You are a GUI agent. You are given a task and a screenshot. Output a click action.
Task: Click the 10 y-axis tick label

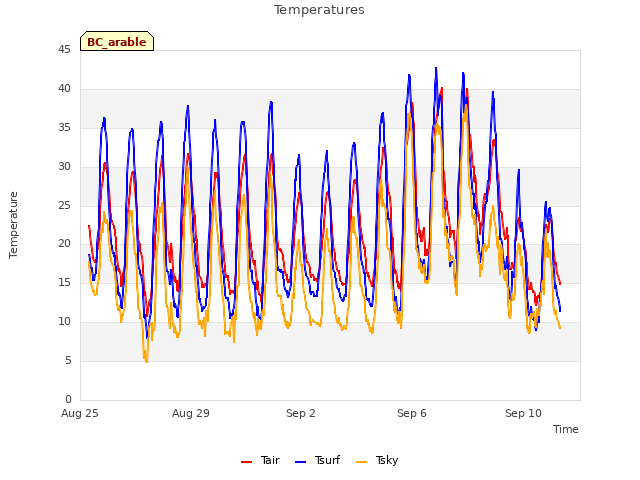[64, 322]
